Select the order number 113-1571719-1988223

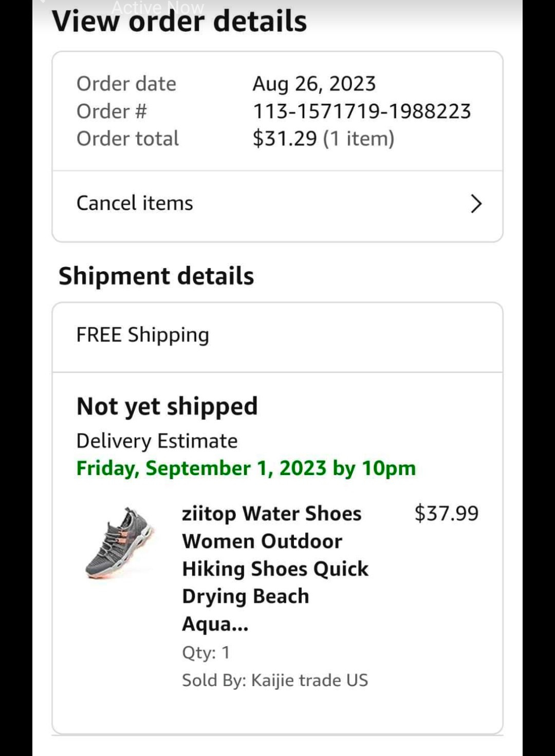(x=362, y=111)
